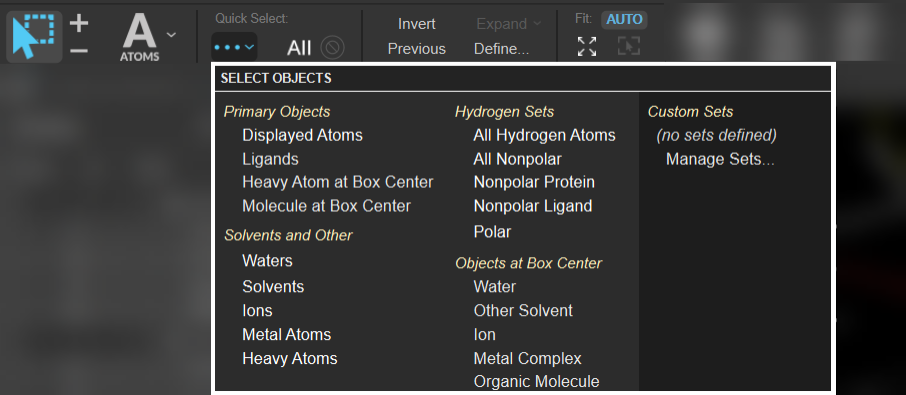Toggle the AUTO fit button
Image resolution: width=906 pixels, height=395 pixels.
click(624, 20)
